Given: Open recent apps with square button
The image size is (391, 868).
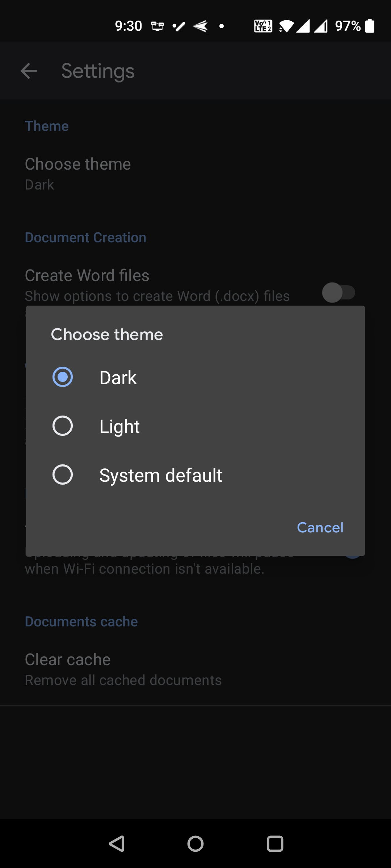Looking at the screenshot, I should pos(275,844).
